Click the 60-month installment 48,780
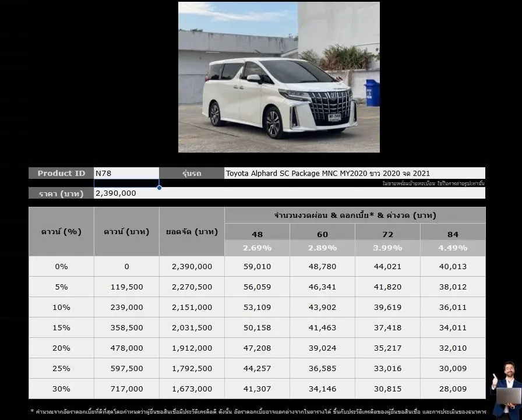 point(322,266)
